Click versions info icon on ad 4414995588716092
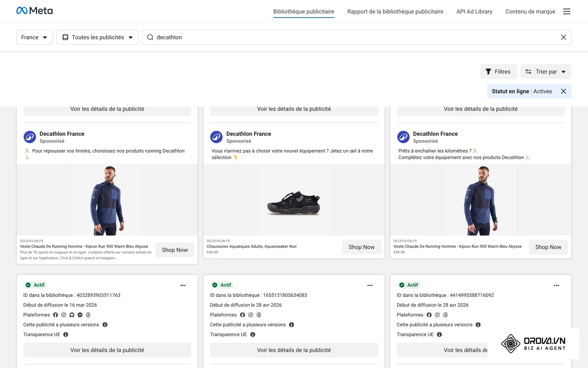 (x=478, y=325)
